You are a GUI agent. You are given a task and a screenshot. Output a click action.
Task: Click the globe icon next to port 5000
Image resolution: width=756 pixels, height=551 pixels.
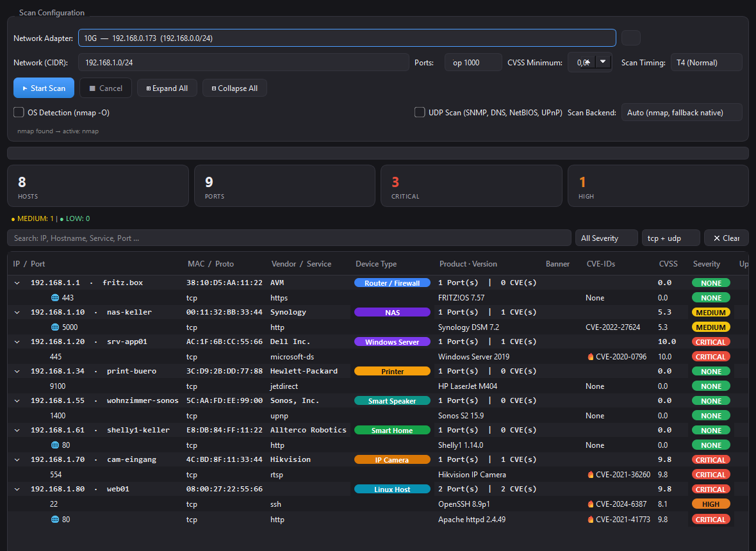tap(55, 327)
